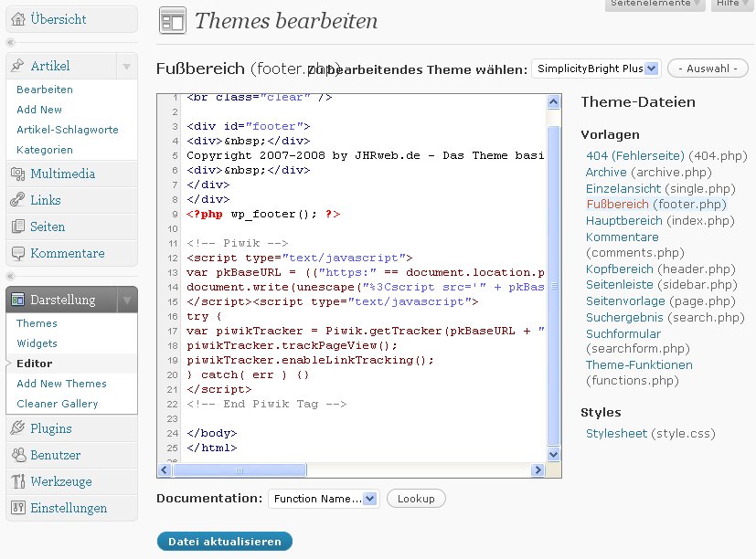
Task: Click the Plugins plug icon
Action: click(x=18, y=428)
